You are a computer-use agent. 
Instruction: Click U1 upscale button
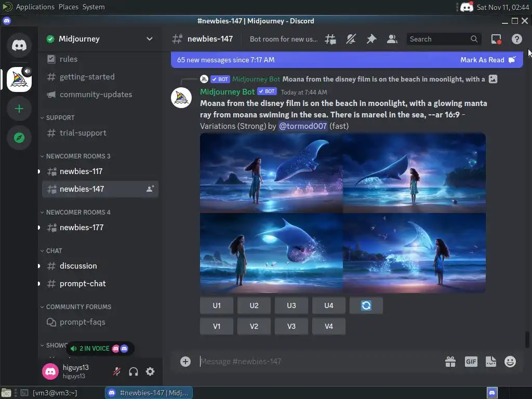[217, 305]
